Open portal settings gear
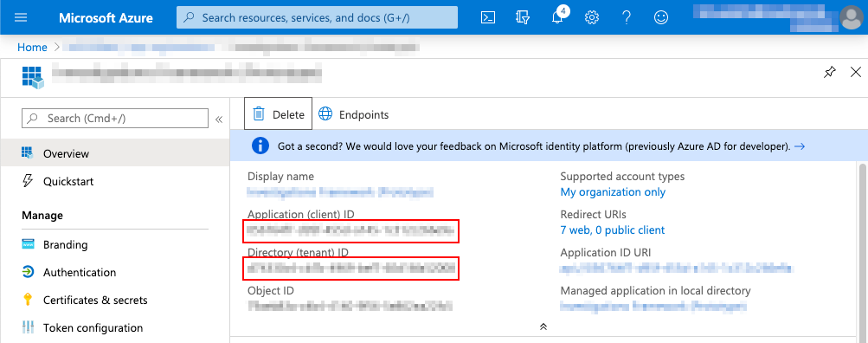 click(x=592, y=17)
